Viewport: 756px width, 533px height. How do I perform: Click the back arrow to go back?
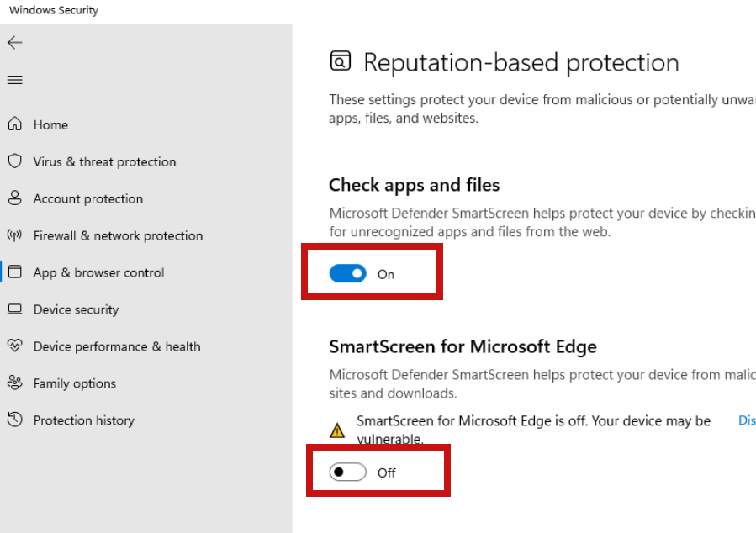(x=15, y=42)
